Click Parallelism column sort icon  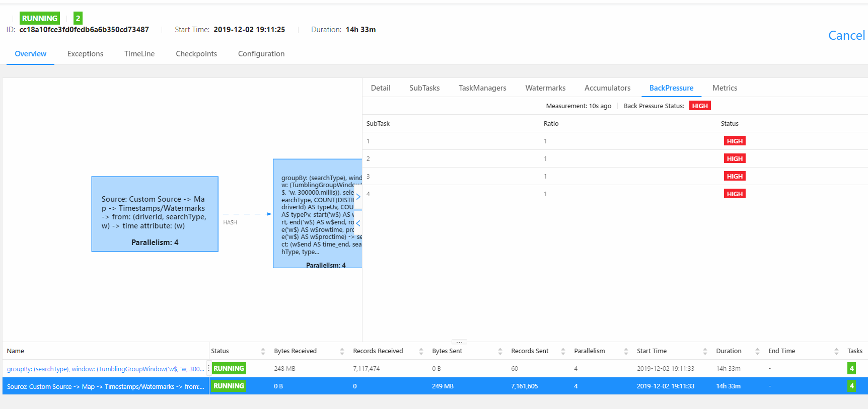(626, 351)
